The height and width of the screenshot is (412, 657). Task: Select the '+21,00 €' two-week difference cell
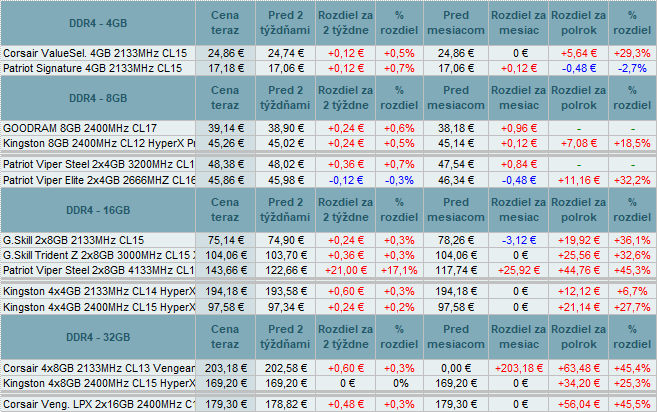point(345,270)
